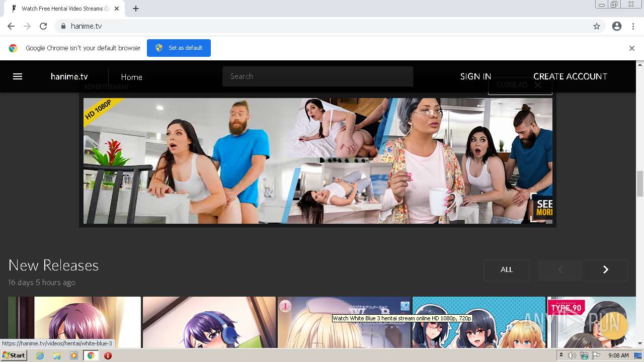This screenshot has width=644, height=362.
Task: Open the SIGN IN page
Action: click(x=475, y=76)
